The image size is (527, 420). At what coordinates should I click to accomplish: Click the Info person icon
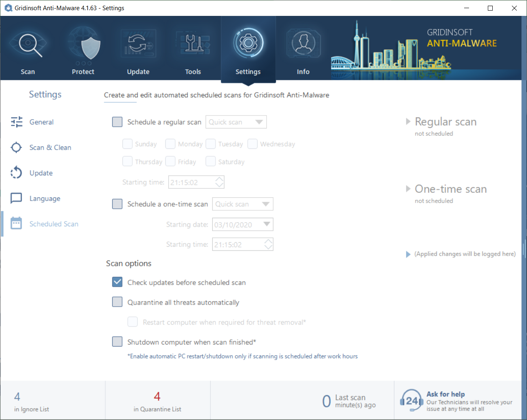[x=303, y=44]
